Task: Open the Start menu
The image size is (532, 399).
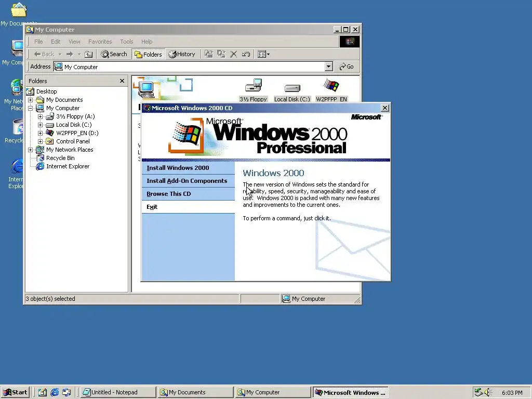Action: coord(15,392)
